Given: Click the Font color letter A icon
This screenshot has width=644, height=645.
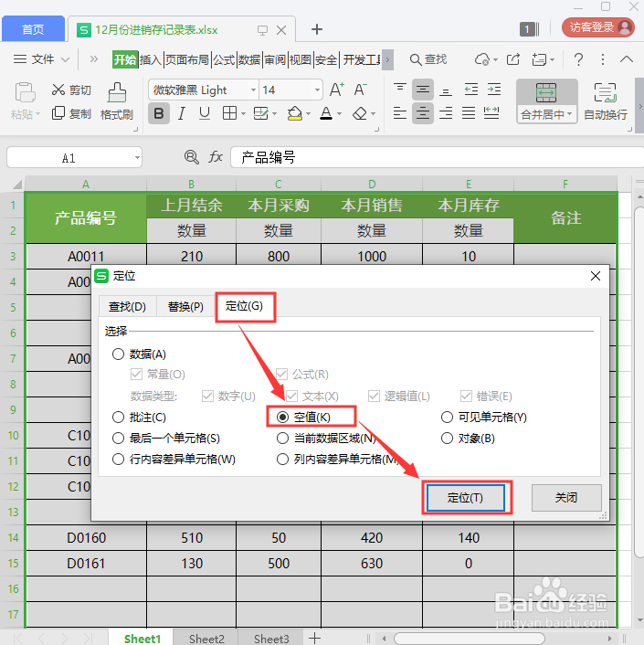Looking at the screenshot, I should [326, 113].
